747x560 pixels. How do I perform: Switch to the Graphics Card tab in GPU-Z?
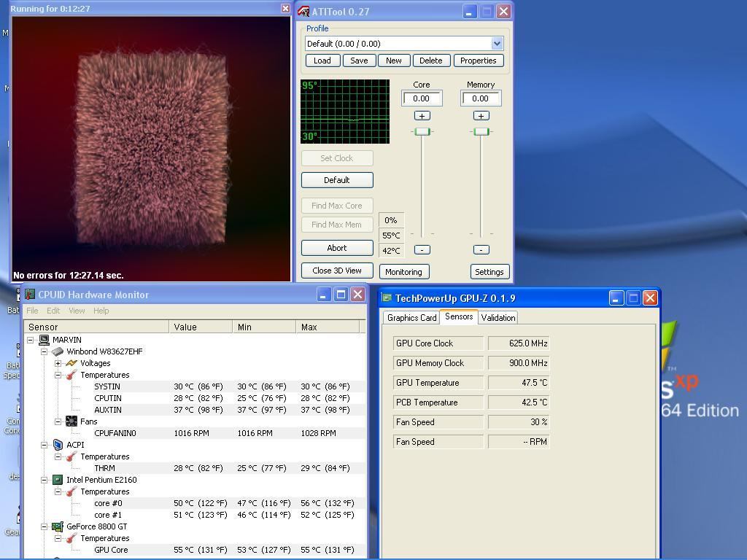point(411,318)
